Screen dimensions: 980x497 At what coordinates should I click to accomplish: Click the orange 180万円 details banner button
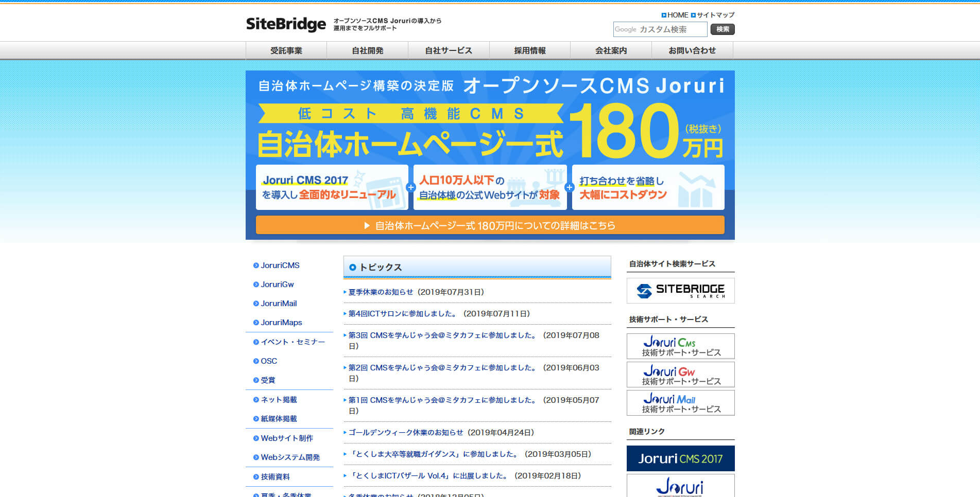coord(490,225)
